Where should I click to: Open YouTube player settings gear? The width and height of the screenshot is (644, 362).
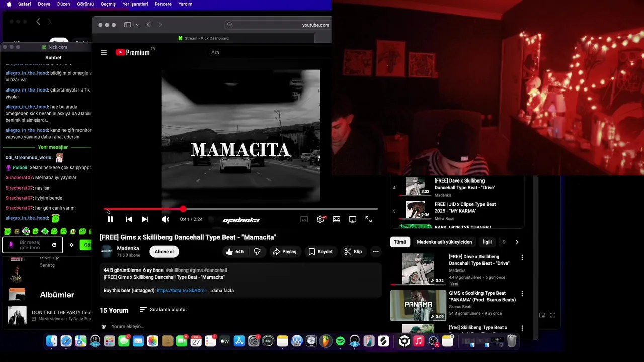click(320, 219)
